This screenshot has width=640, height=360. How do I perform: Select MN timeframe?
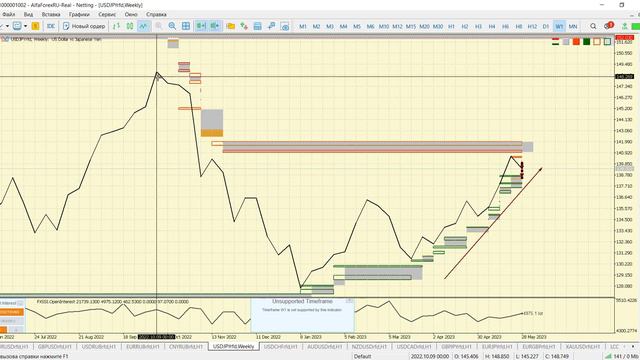coord(573,26)
